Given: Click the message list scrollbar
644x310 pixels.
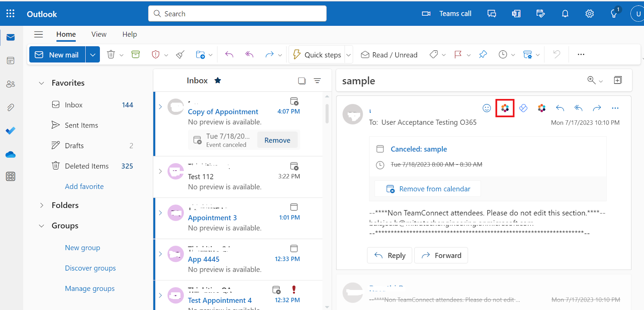Looking at the screenshot, I should pos(327,114).
